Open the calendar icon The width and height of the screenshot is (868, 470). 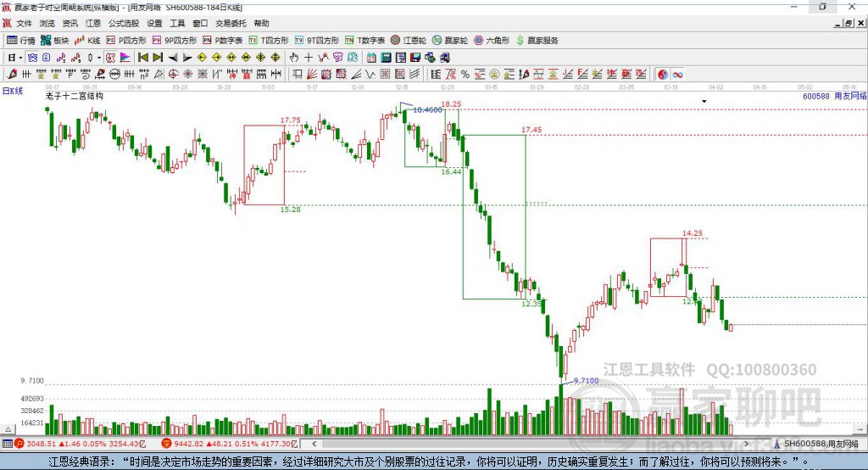click(371, 58)
